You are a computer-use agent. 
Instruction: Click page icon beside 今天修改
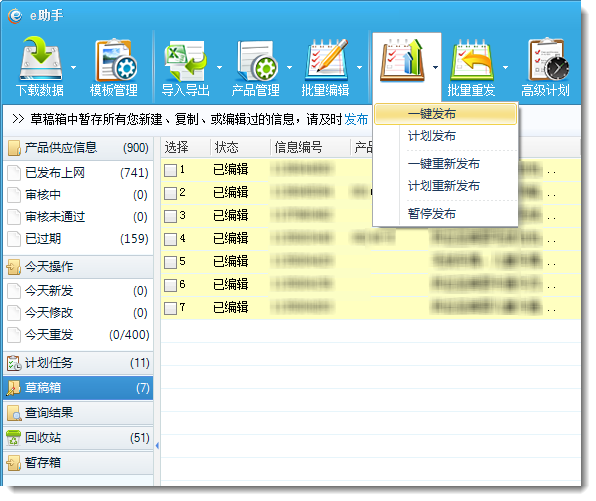[x=14, y=313]
